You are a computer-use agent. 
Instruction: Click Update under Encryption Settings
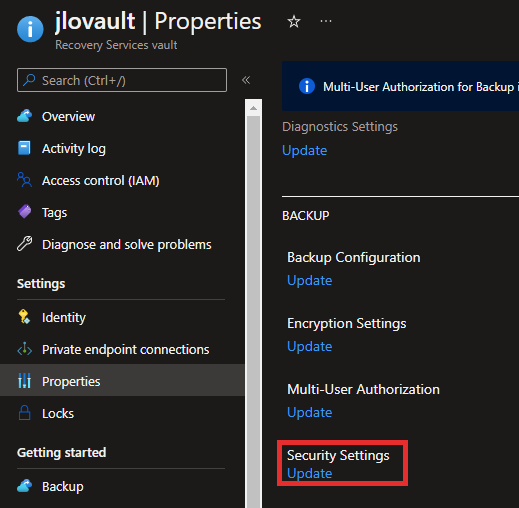coord(309,346)
